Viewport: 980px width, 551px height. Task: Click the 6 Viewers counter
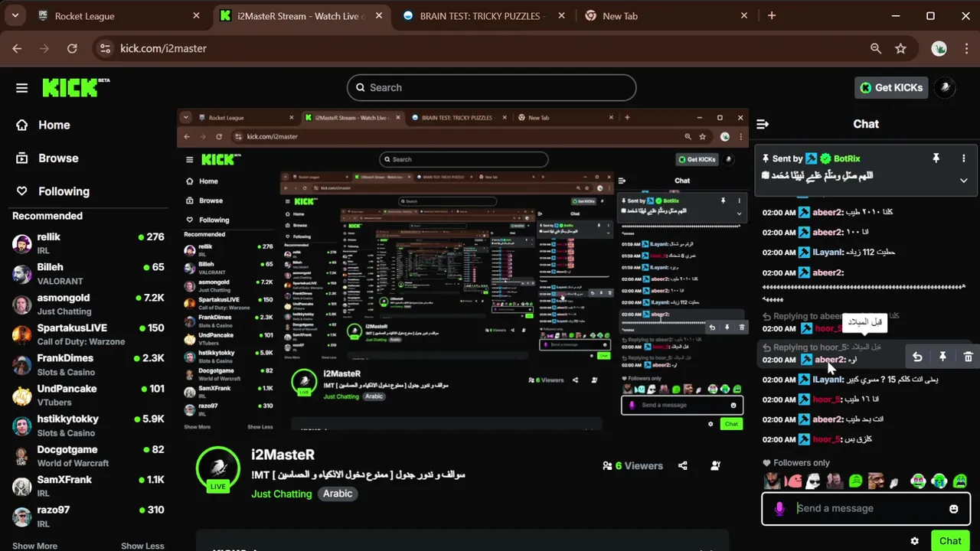[x=632, y=465]
